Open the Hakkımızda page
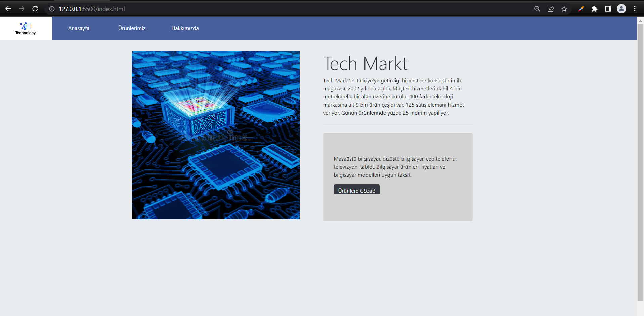 (185, 28)
